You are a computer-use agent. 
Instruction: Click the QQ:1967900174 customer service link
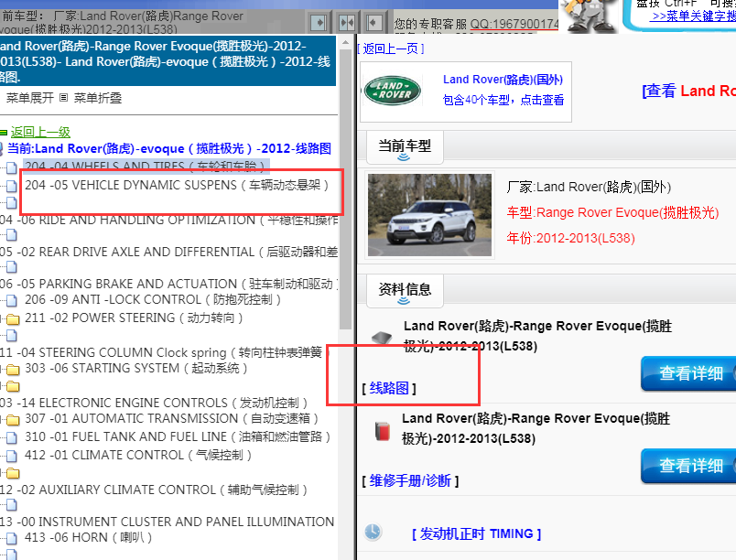[514, 24]
